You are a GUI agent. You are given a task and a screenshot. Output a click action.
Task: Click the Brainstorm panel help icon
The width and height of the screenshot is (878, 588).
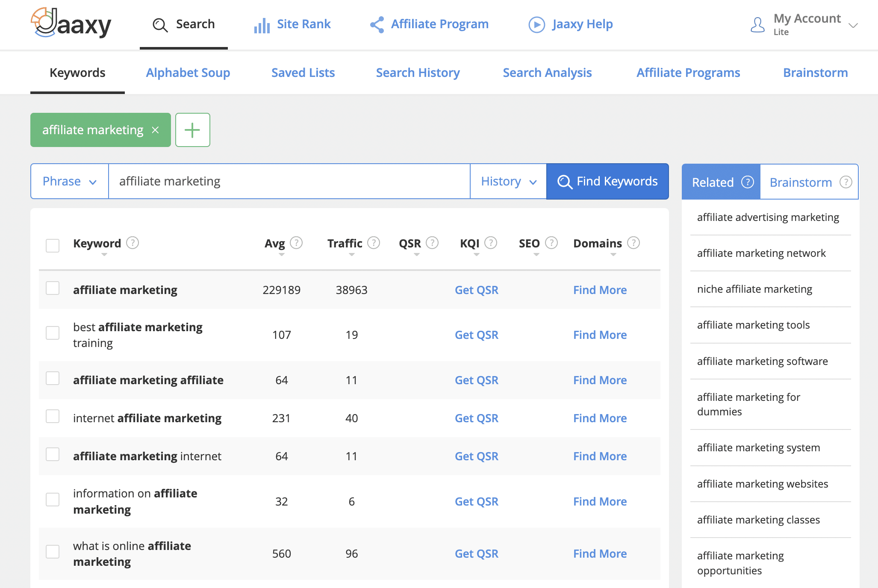coord(846,182)
